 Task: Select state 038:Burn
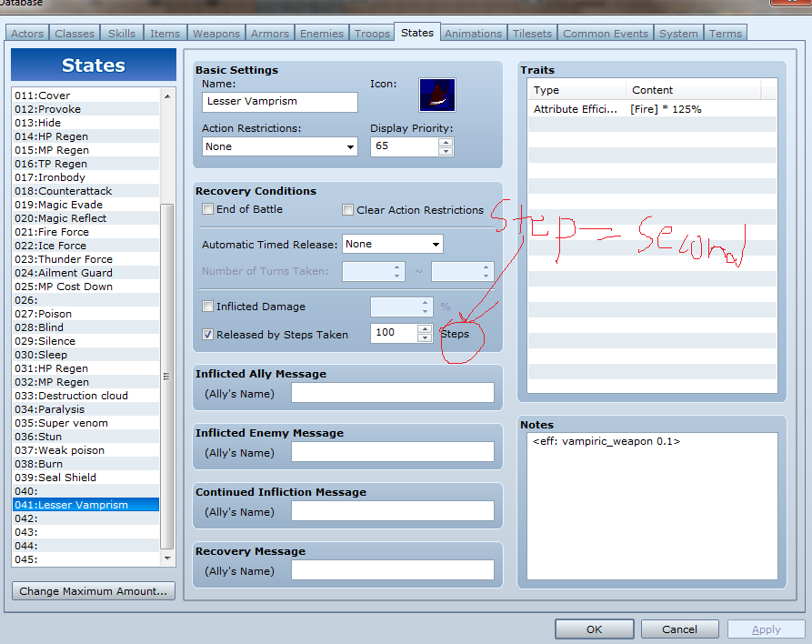(86, 464)
